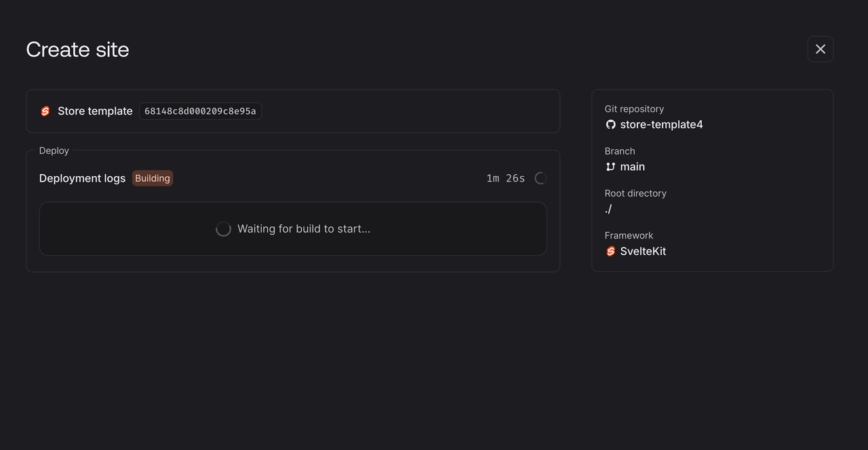Image resolution: width=868 pixels, height=450 pixels.
Task: Click the Building status badge
Action: point(152,178)
